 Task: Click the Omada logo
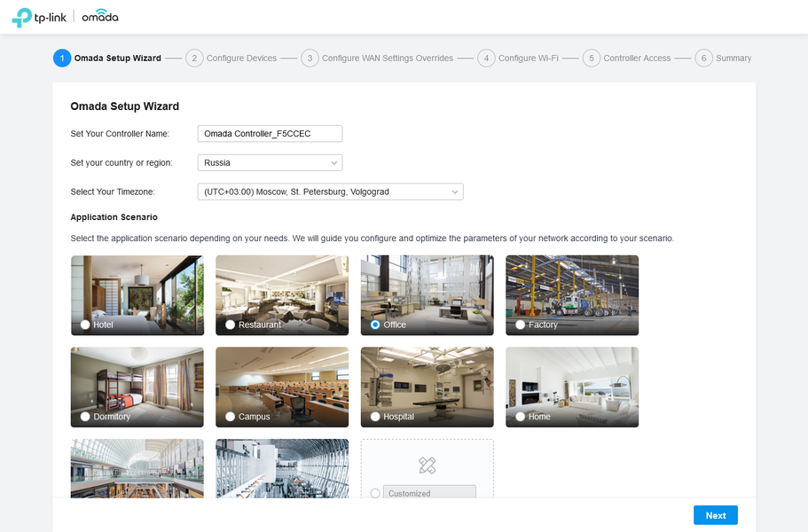click(x=100, y=16)
